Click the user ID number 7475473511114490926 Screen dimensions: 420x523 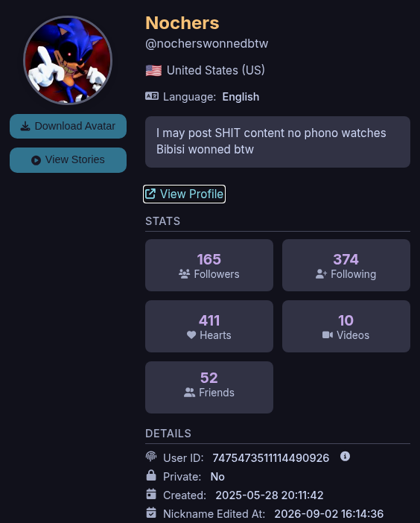point(270,458)
